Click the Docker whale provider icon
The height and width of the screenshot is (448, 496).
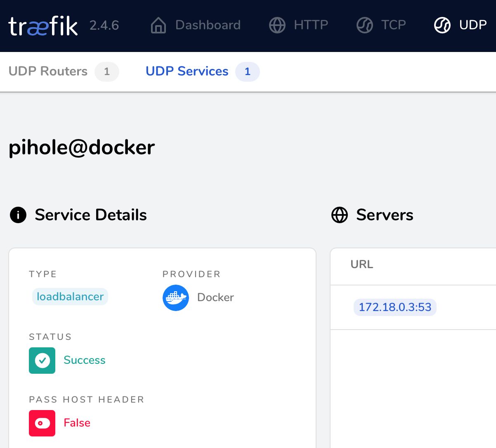tap(176, 298)
